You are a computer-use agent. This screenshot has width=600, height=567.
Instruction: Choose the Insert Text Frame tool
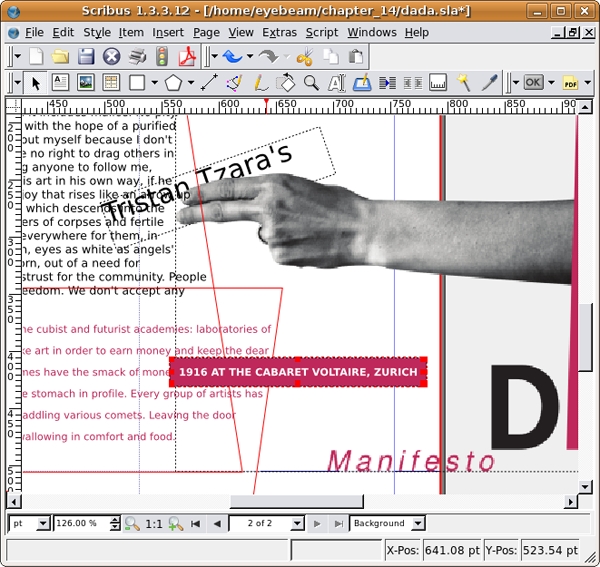[60, 83]
